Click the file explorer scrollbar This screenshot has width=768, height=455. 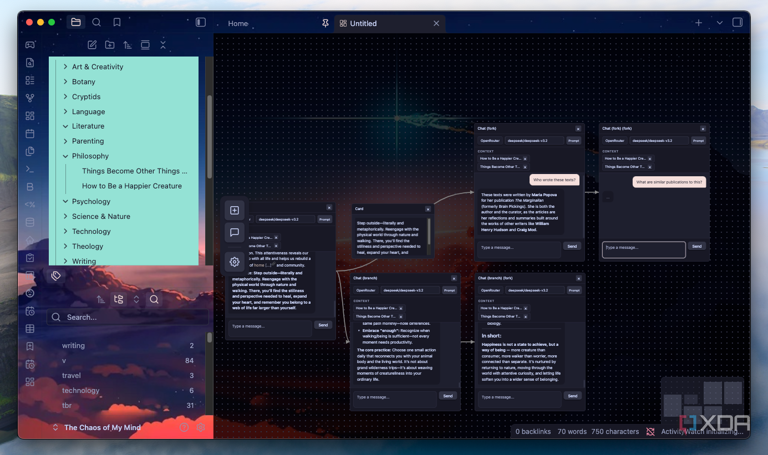pyautogui.click(x=209, y=137)
